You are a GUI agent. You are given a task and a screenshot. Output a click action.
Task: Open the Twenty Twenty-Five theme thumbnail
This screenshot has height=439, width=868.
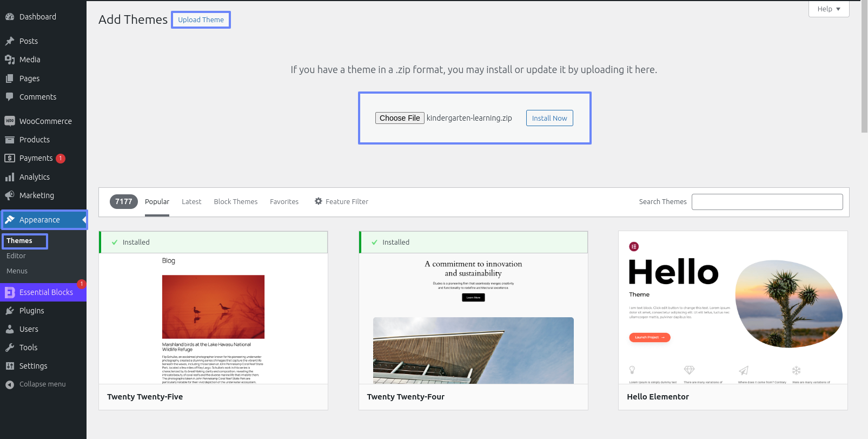(x=213, y=318)
